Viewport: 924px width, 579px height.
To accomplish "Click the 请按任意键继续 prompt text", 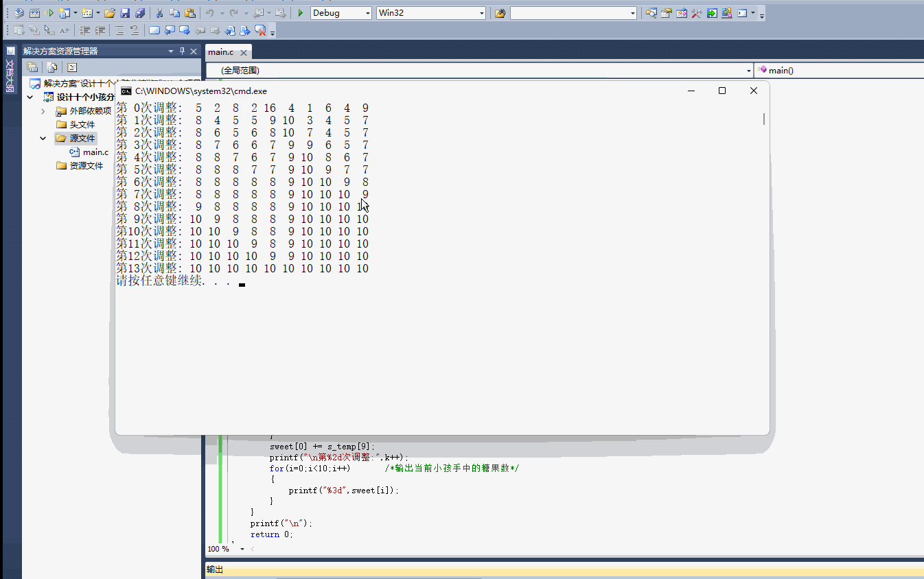I will tap(175, 281).
